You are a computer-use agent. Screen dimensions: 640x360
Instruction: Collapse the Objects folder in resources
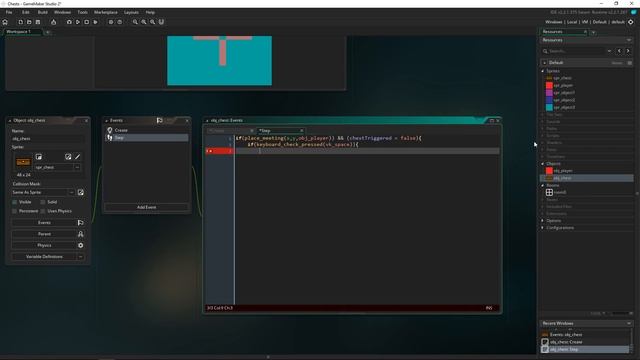pyautogui.click(x=543, y=164)
